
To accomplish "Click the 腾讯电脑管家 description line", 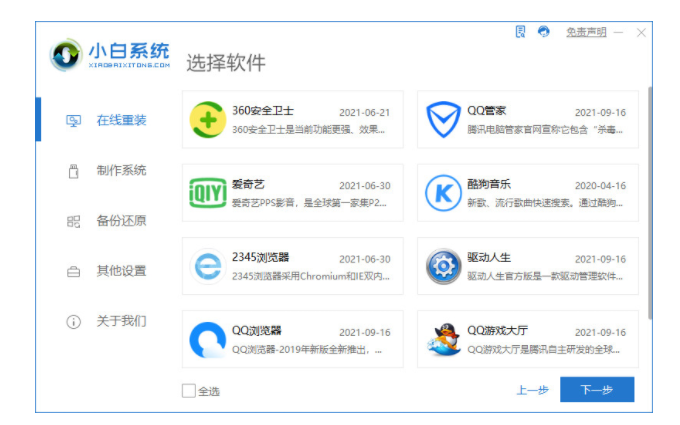I will click(x=545, y=130).
